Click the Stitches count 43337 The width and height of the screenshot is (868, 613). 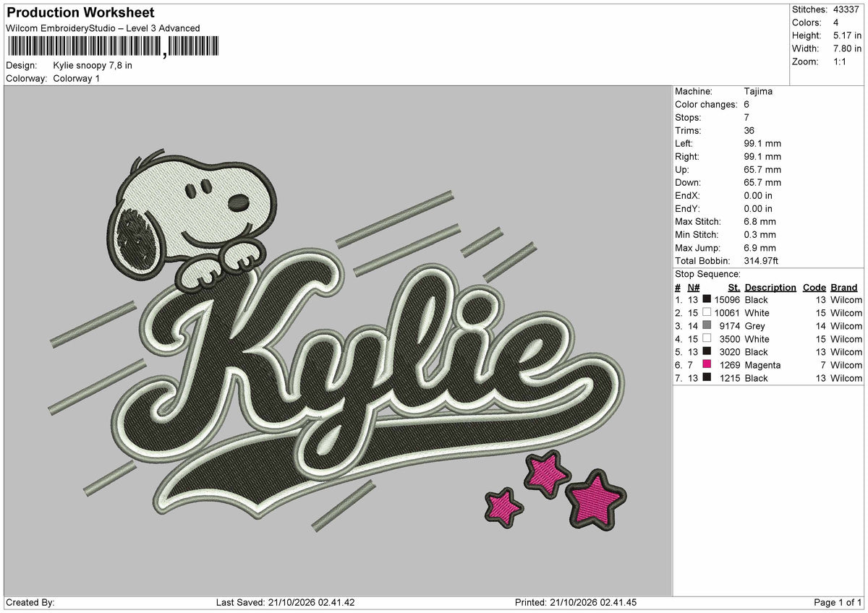pyautogui.click(x=846, y=9)
